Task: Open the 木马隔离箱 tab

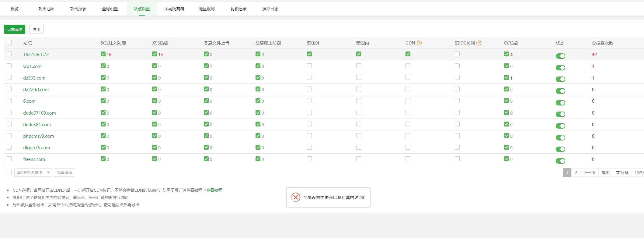Action: [174, 9]
